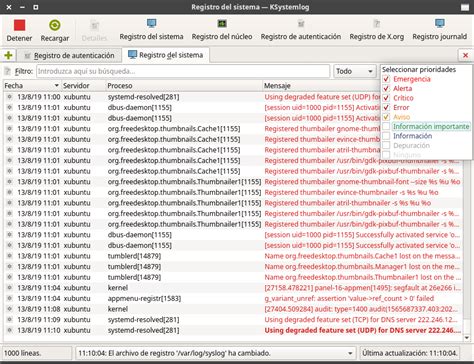Image resolution: width=474 pixels, height=364 pixels.
Task: Enable the Información importante priority
Action: [x=386, y=126]
